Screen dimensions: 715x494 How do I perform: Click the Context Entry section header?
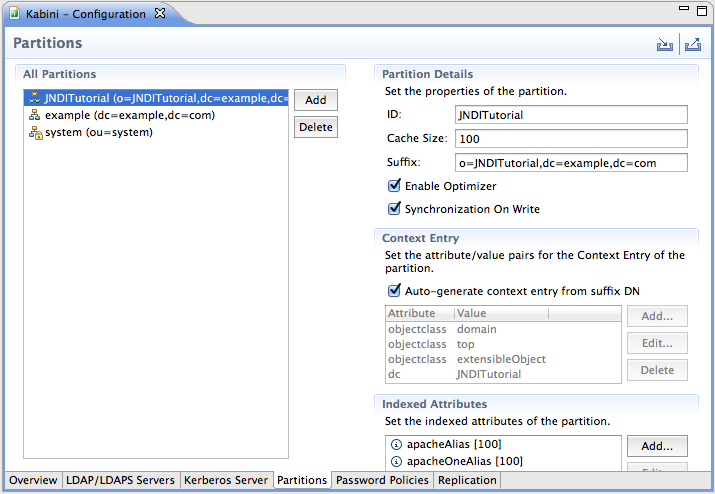coord(420,238)
